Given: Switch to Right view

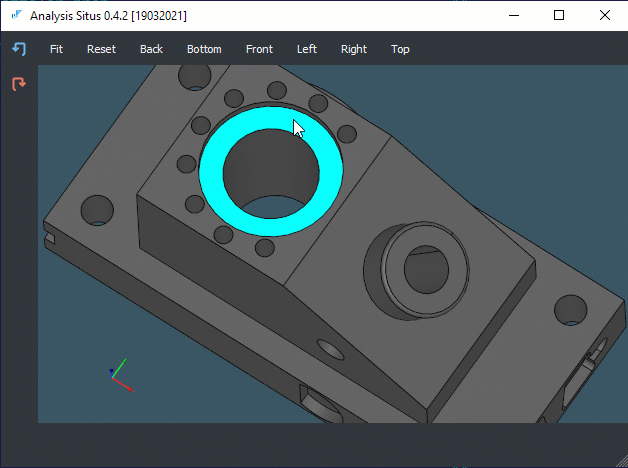Looking at the screenshot, I should (354, 49).
